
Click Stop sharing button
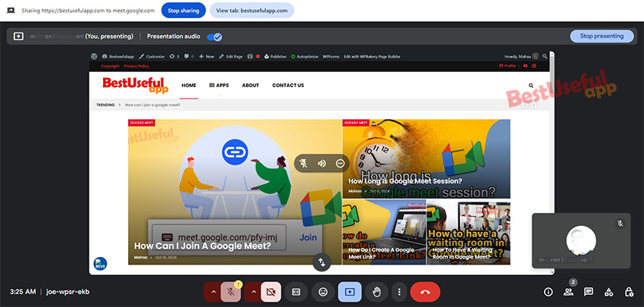point(183,11)
